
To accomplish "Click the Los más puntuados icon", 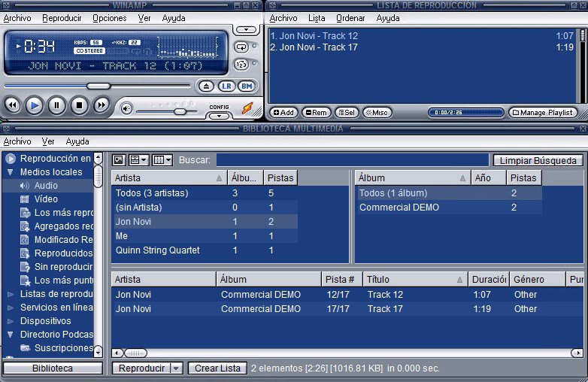I will 25,280.
